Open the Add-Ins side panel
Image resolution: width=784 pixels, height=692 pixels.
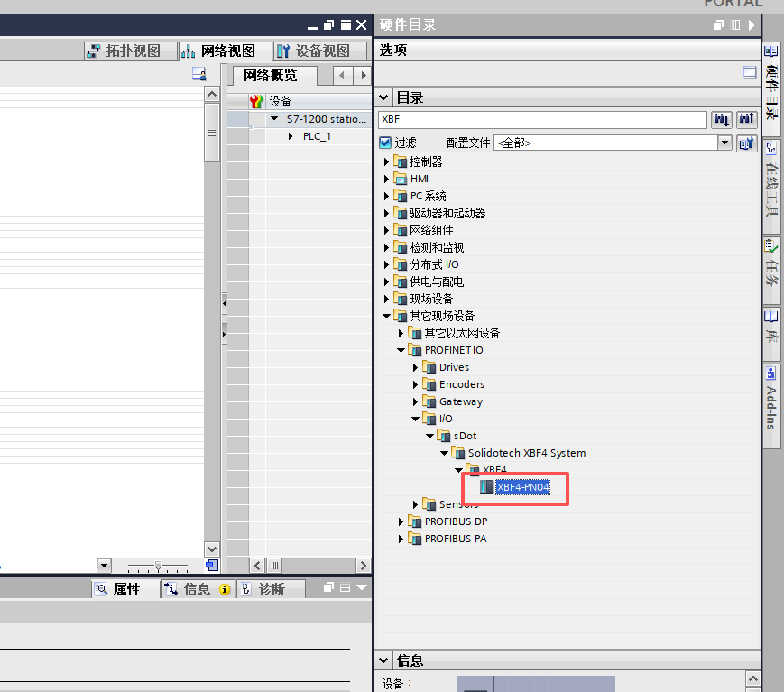pos(771,399)
